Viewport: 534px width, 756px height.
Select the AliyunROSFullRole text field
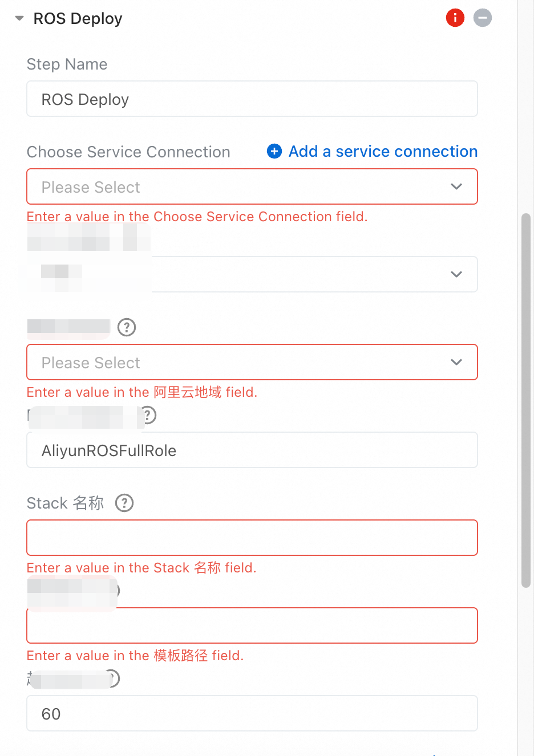click(252, 450)
